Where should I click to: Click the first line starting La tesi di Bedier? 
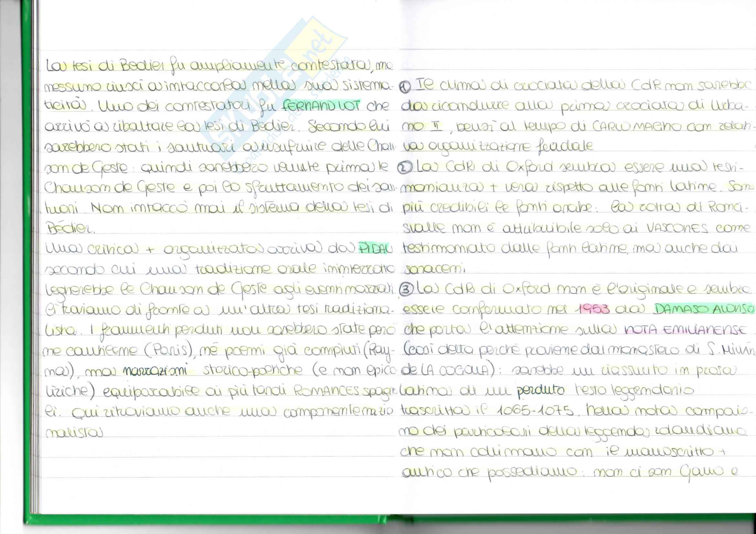click(218, 67)
